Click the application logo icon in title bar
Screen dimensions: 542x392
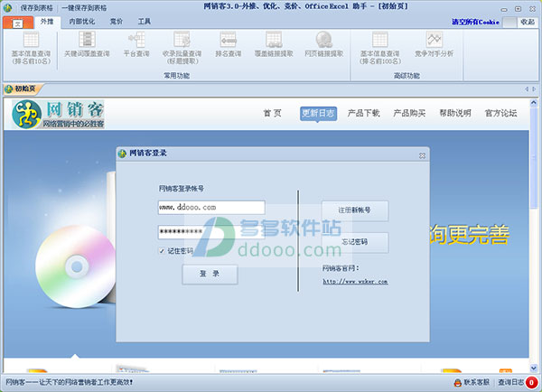point(7,7)
